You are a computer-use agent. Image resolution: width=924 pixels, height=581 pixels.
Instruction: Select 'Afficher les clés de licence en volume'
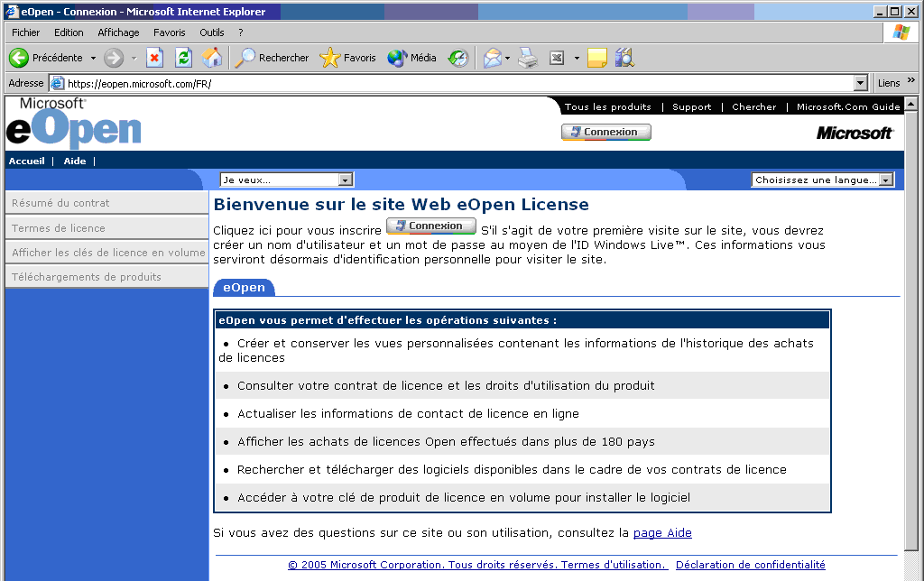(106, 253)
